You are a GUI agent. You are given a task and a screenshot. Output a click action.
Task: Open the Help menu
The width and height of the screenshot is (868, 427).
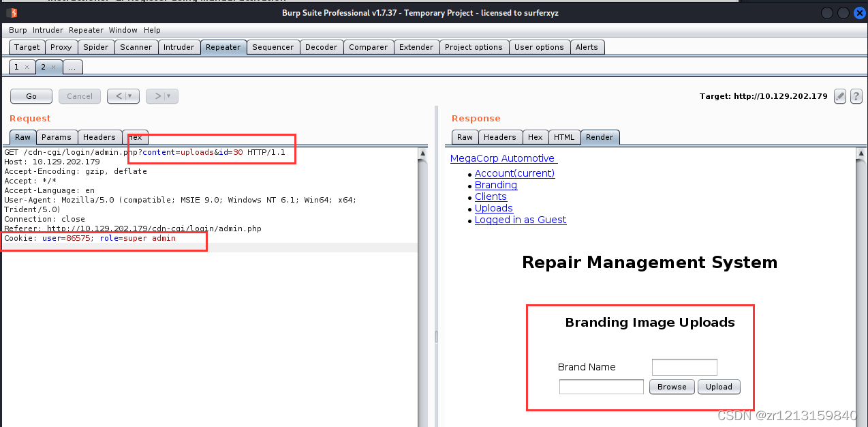pos(152,30)
